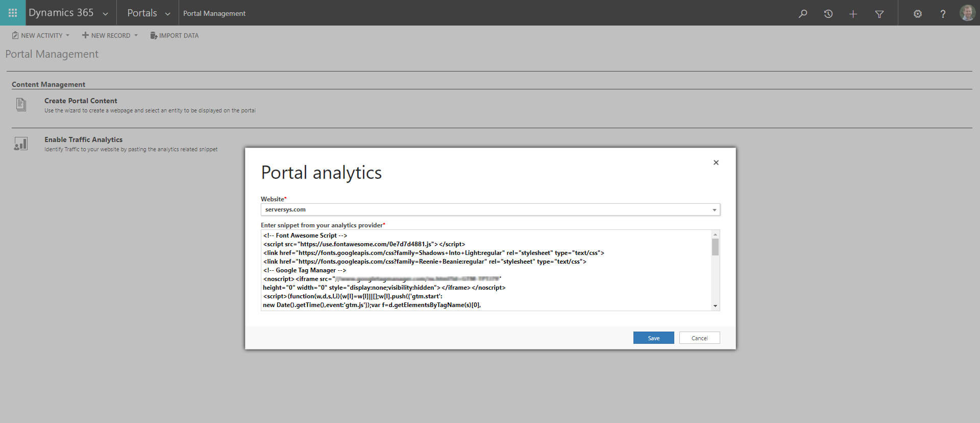
Task: Expand the Portals area chevron
Action: point(167,14)
